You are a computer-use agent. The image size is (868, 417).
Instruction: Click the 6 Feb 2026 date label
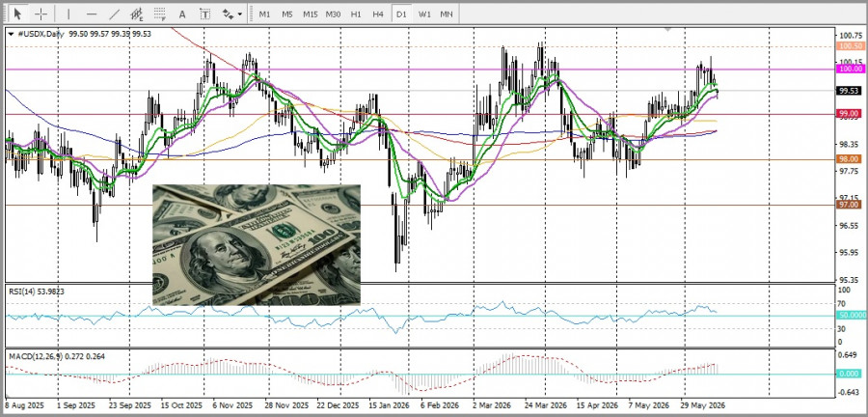tap(441, 404)
